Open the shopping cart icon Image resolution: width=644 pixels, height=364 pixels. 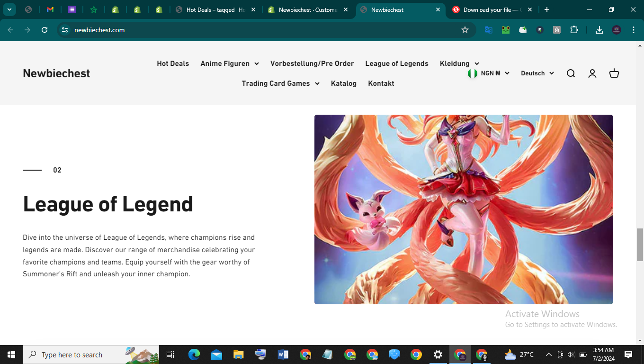click(x=614, y=73)
